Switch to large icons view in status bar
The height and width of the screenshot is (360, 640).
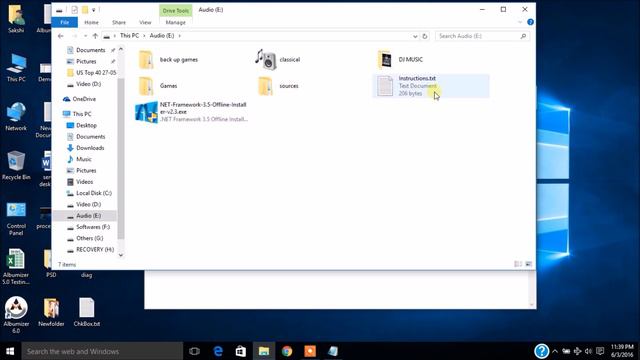point(529,264)
